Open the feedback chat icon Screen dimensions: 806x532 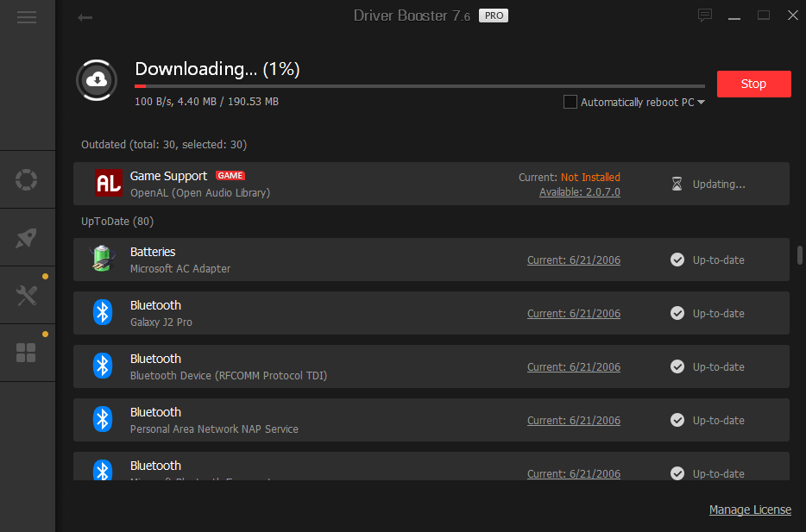pyautogui.click(x=705, y=16)
